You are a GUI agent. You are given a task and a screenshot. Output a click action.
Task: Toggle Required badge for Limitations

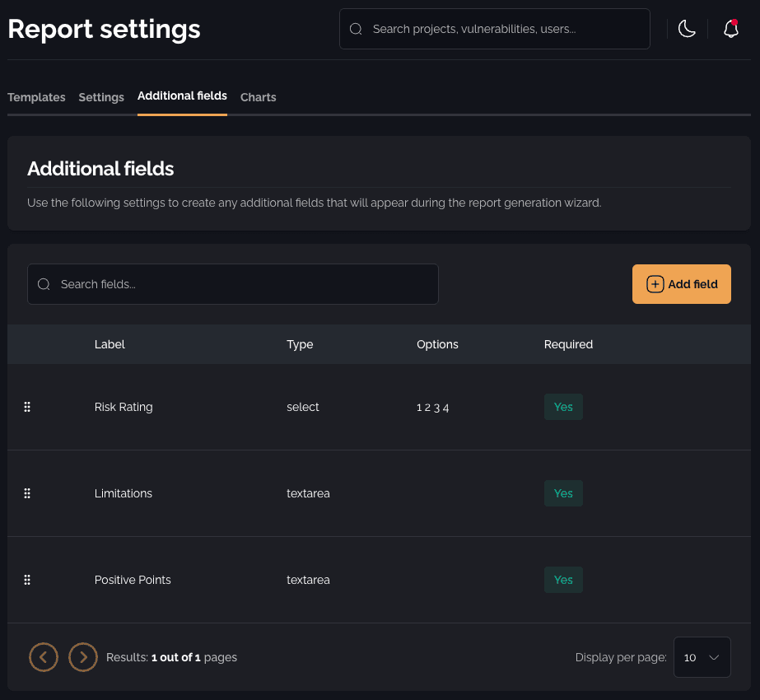tap(563, 493)
